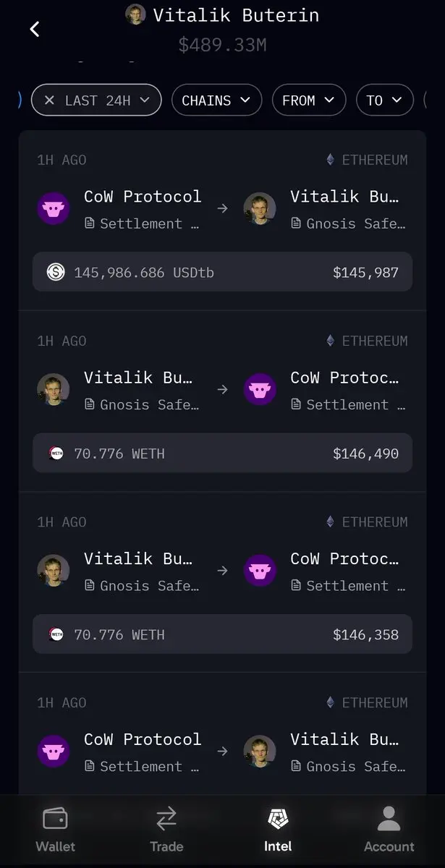This screenshot has height=868, width=445.
Task: Tap the Vitalik Buterin avatar in the header
Action: click(135, 14)
